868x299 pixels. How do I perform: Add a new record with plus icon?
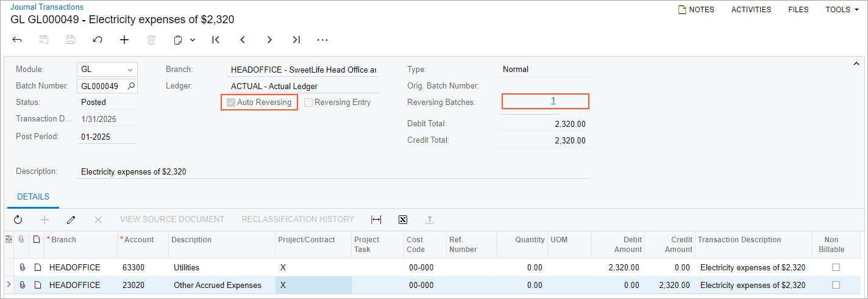point(124,40)
